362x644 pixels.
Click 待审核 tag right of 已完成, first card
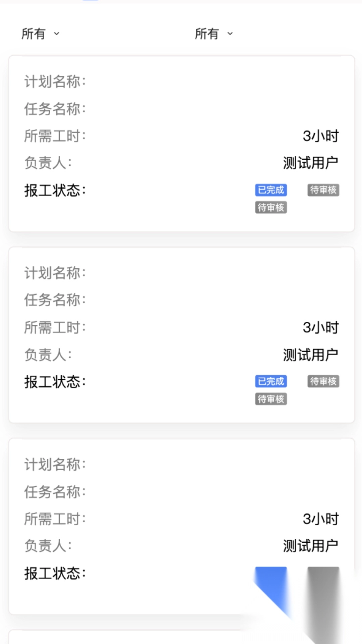coord(323,190)
